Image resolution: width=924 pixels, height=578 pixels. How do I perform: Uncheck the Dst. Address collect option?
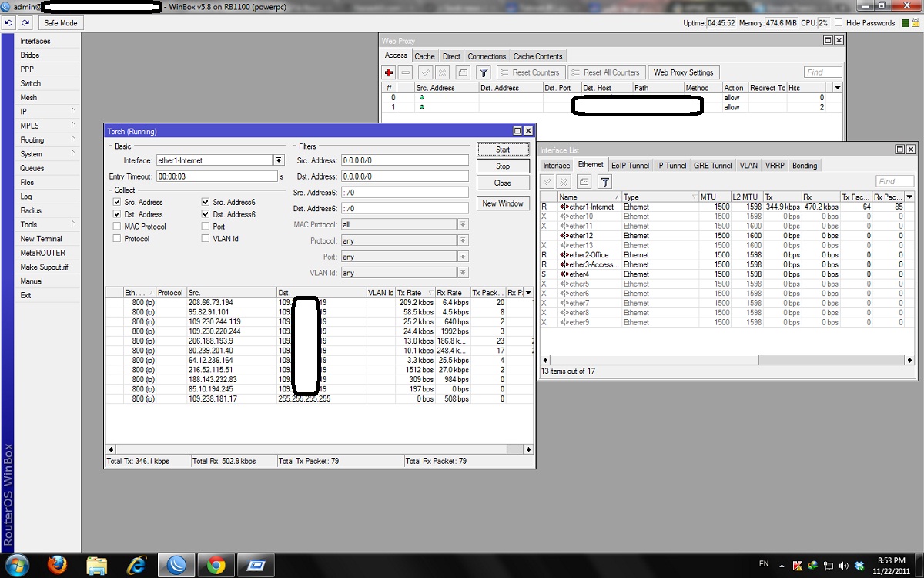(x=117, y=214)
